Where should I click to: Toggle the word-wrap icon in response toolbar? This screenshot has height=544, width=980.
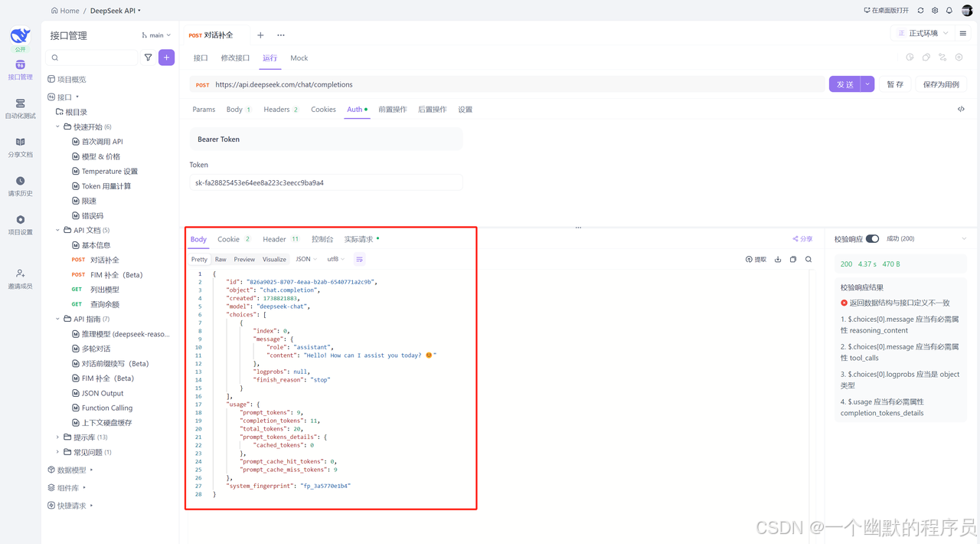359,260
